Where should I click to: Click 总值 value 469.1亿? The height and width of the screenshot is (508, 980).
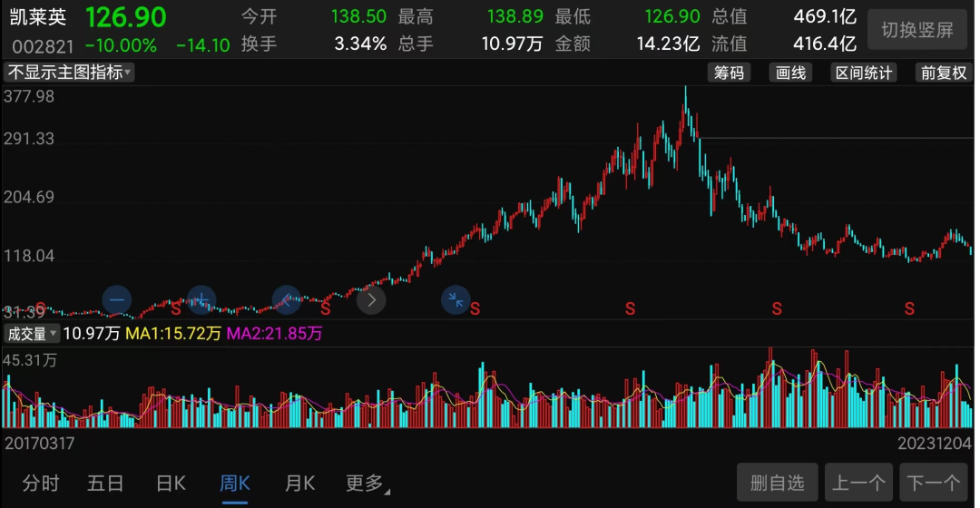825,16
